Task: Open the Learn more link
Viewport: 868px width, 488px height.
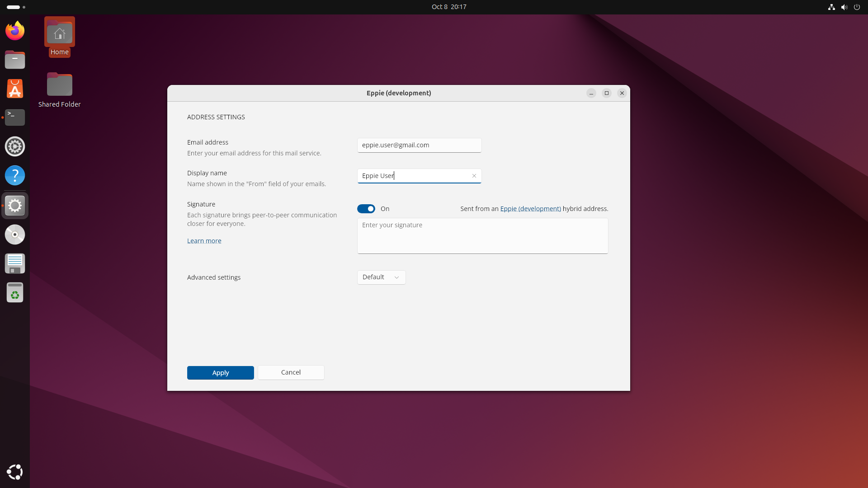Action: point(204,240)
